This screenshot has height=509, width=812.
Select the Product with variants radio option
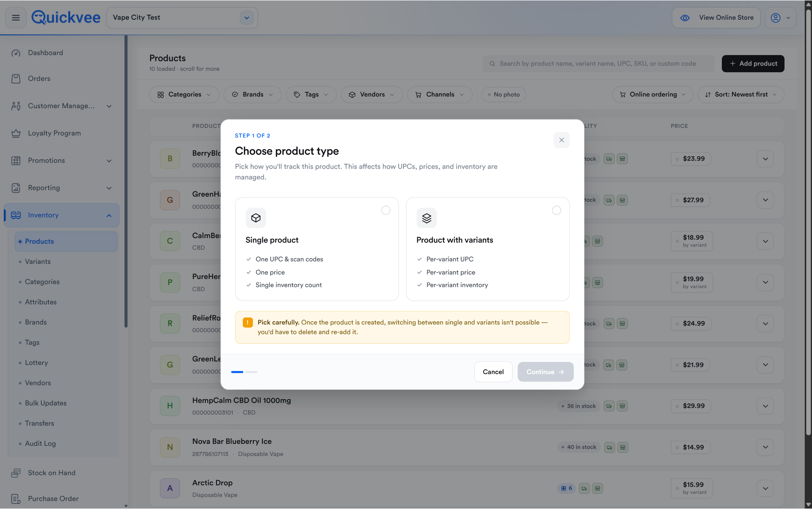pyautogui.click(x=557, y=210)
